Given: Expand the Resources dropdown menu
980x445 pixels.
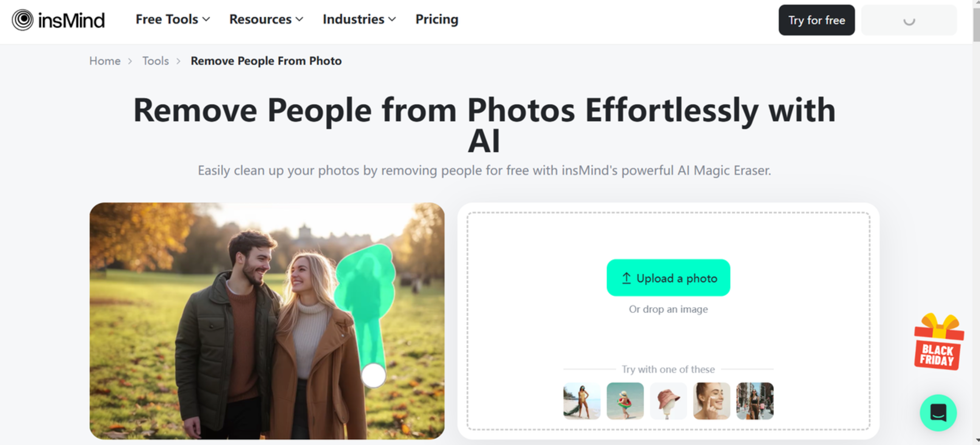Looking at the screenshot, I should 266,19.
